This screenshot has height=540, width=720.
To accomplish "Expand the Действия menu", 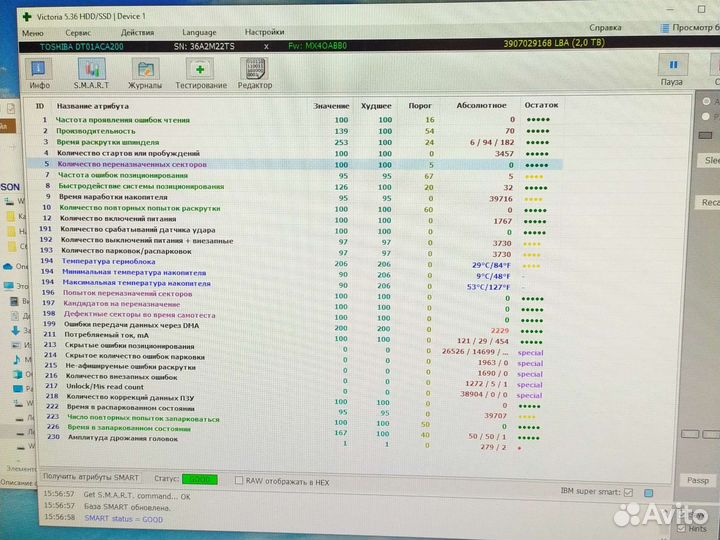I will [x=137, y=32].
